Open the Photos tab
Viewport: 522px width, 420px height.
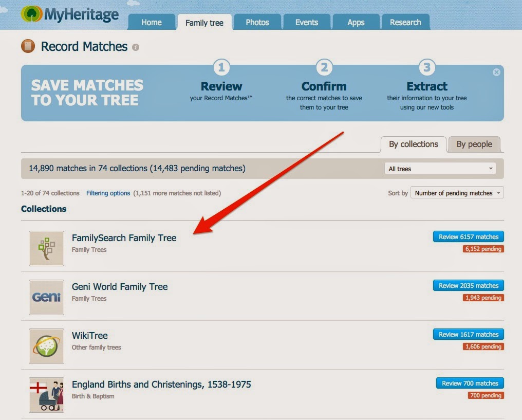(257, 22)
